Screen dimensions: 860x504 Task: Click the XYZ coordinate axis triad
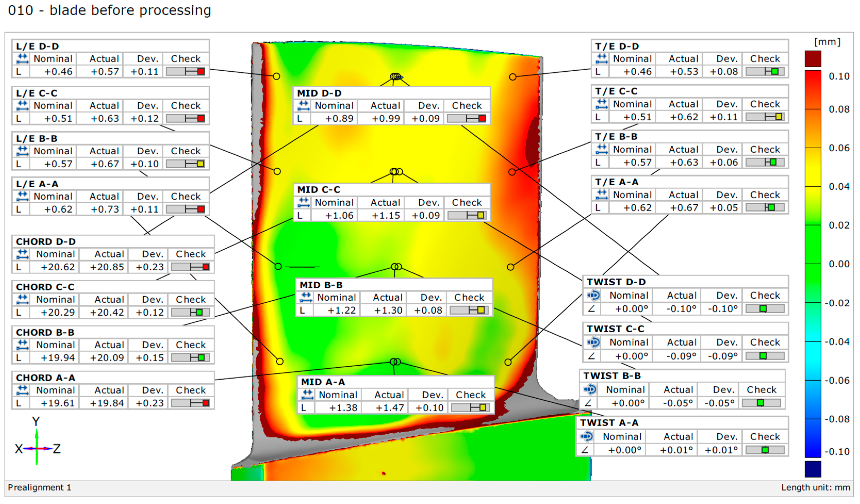pyautogui.click(x=37, y=448)
